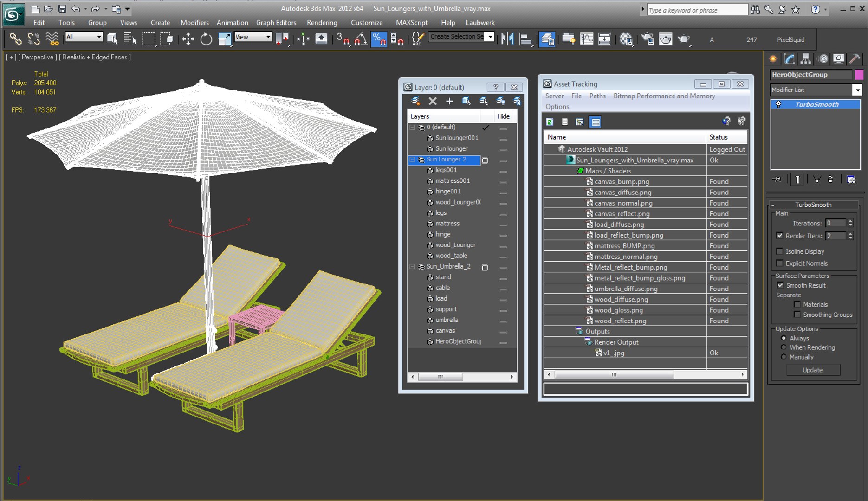Screen dimensions: 868x501
Task: Click Bind to Space Warp tool
Action: [x=52, y=39]
